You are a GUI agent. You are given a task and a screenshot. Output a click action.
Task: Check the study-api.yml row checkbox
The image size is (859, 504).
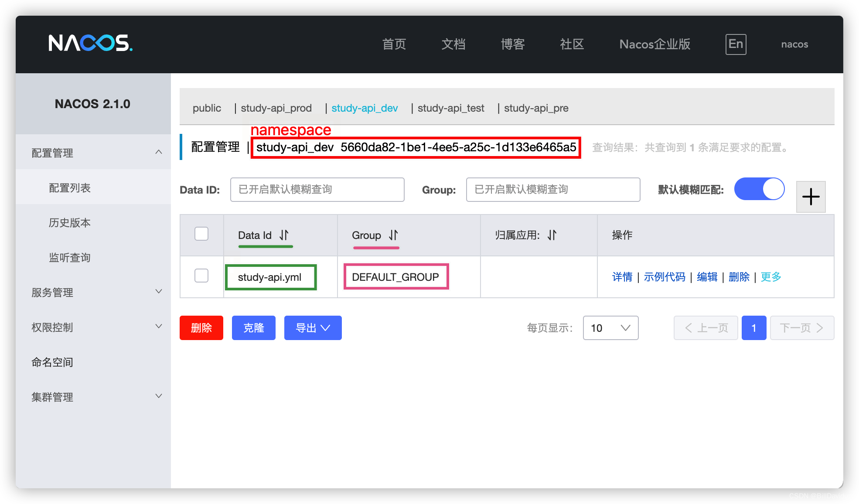[x=201, y=276]
